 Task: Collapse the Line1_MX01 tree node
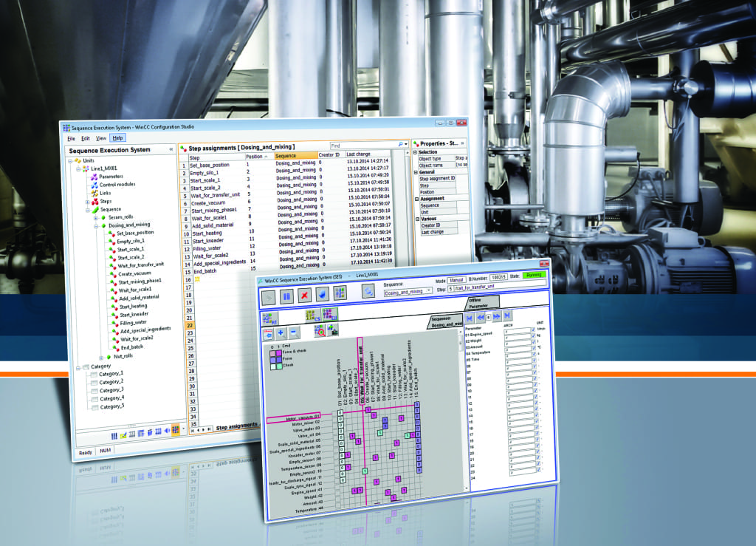78,169
